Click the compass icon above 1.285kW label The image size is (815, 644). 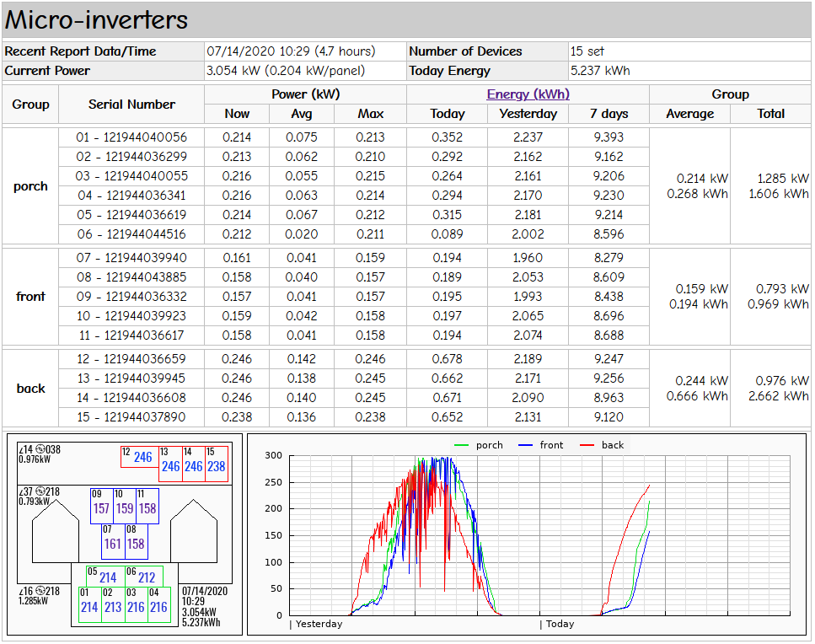[40, 591]
